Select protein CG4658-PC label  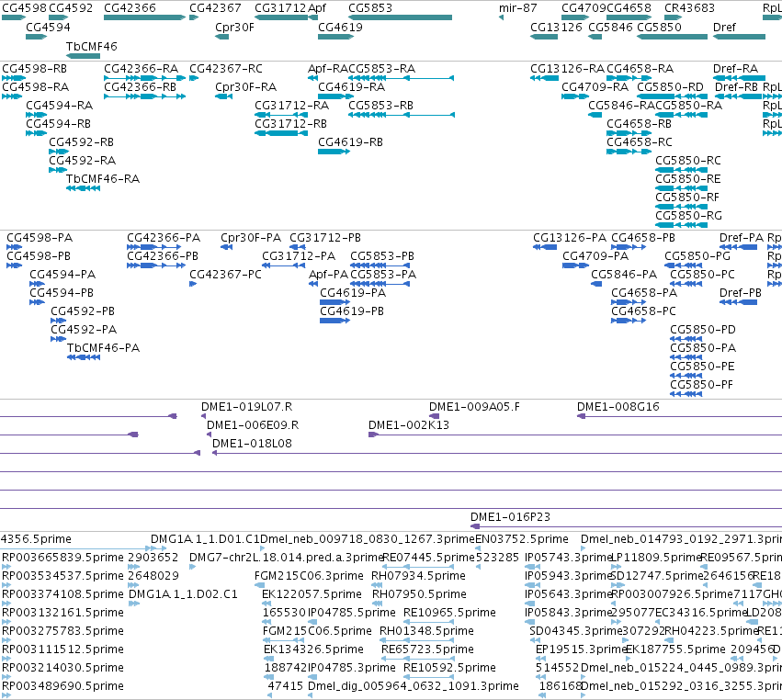[x=644, y=311]
